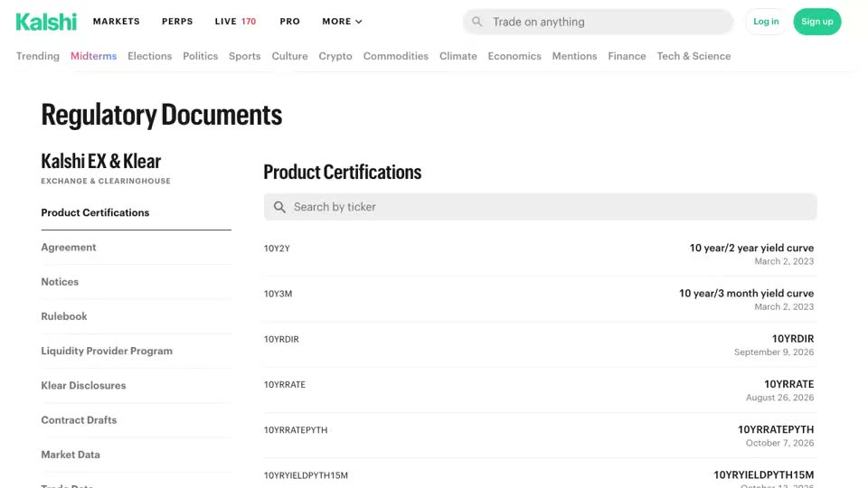Open the PERPS menu item
The image size is (868, 488).
point(177,22)
